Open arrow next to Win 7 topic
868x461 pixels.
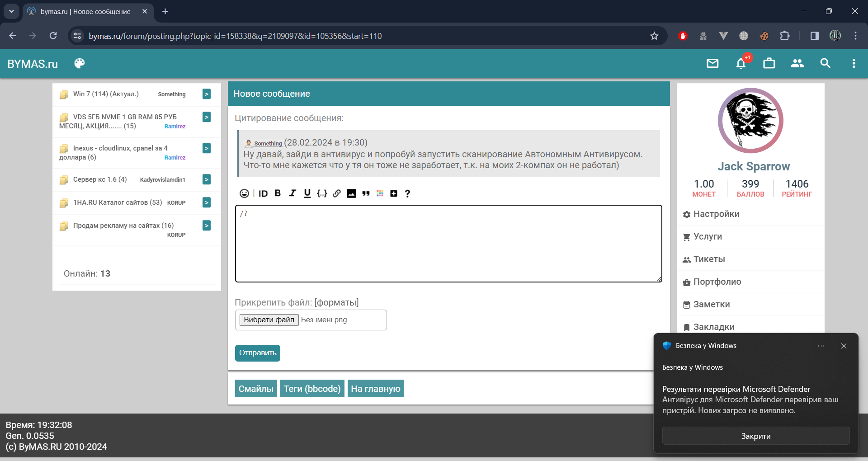207,94
